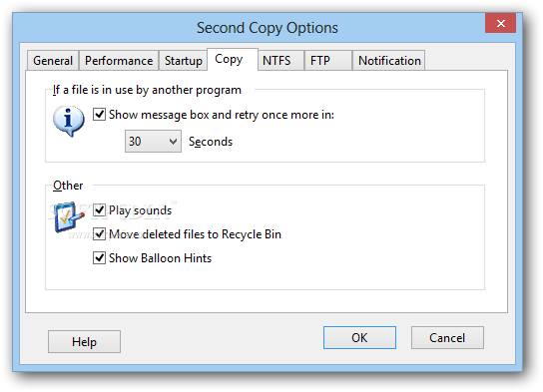Toggle the Play sounds checkbox
This screenshot has height=392, width=543.
pos(100,210)
